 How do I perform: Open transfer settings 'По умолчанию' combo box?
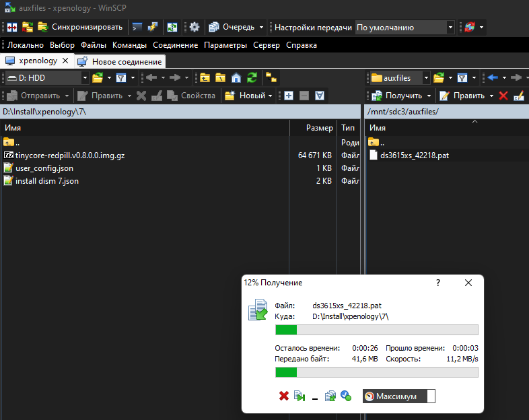(450, 28)
